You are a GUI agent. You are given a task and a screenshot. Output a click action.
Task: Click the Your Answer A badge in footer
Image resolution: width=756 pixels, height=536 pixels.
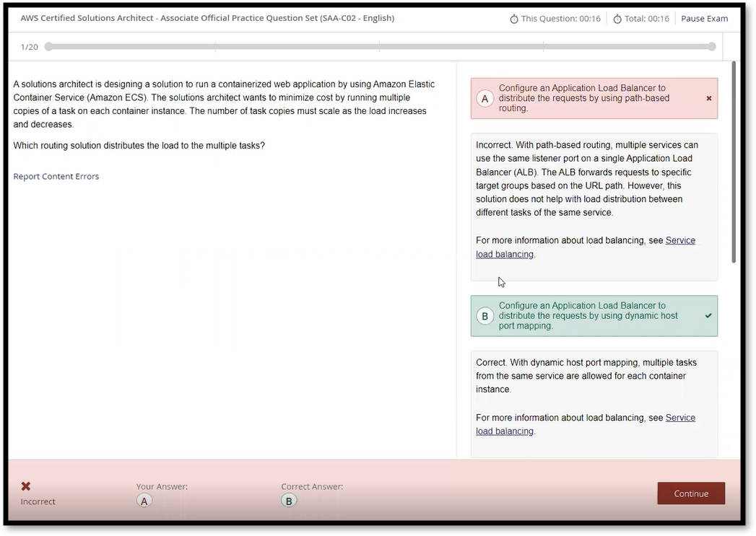click(144, 501)
